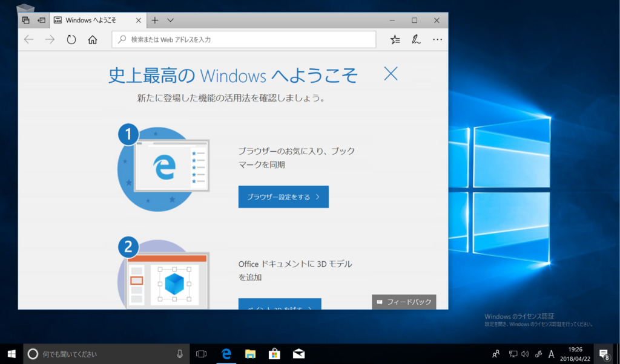Go forward with the right arrow
Viewport: 620px width, 364px height.
[50, 39]
